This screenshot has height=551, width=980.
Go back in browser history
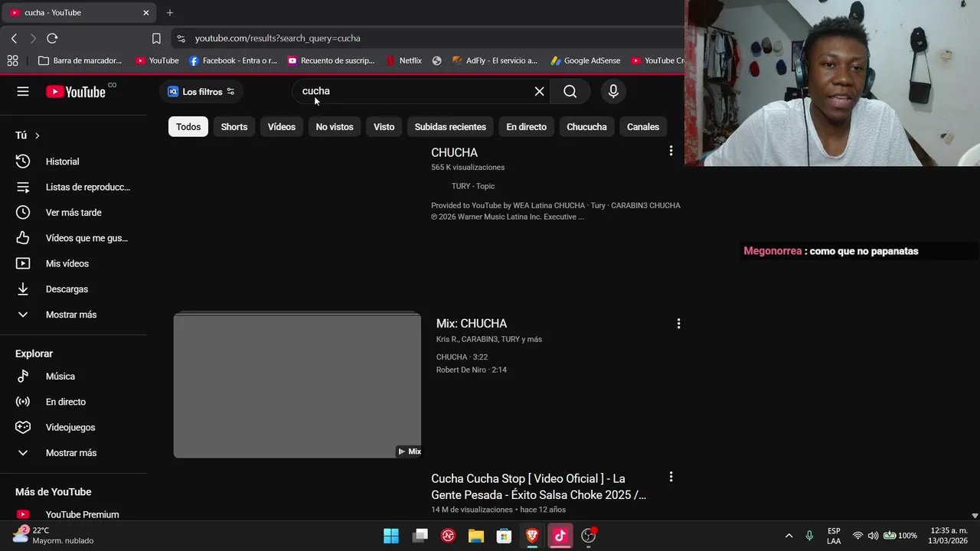[x=14, y=38]
